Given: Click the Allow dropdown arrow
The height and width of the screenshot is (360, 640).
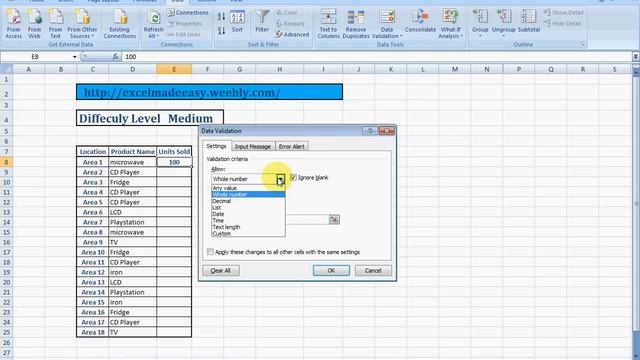Looking at the screenshot, I should click(x=280, y=179).
